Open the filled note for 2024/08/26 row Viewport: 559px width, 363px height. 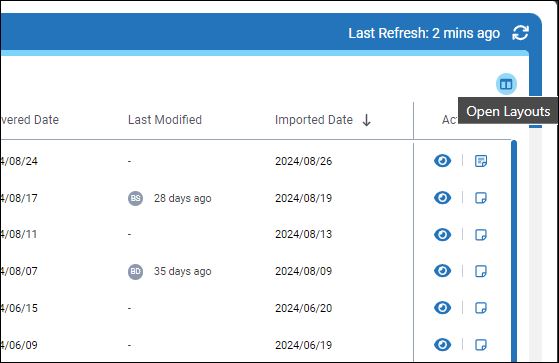click(481, 161)
